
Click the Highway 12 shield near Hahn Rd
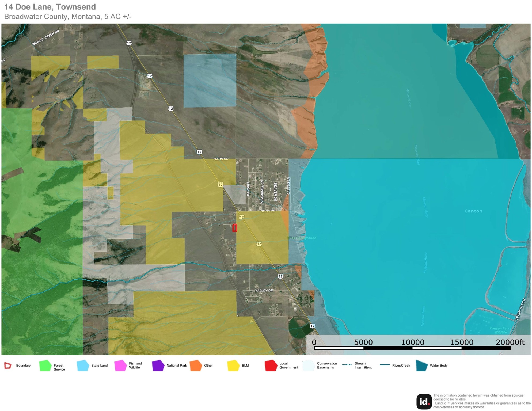[x=199, y=152]
